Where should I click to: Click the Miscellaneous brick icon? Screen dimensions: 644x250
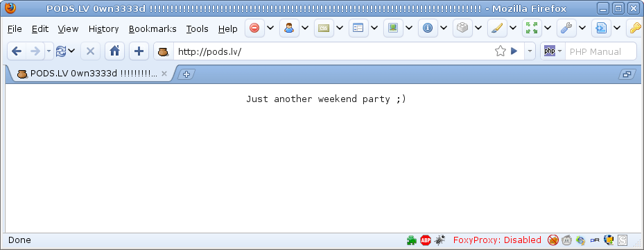(x=462, y=28)
